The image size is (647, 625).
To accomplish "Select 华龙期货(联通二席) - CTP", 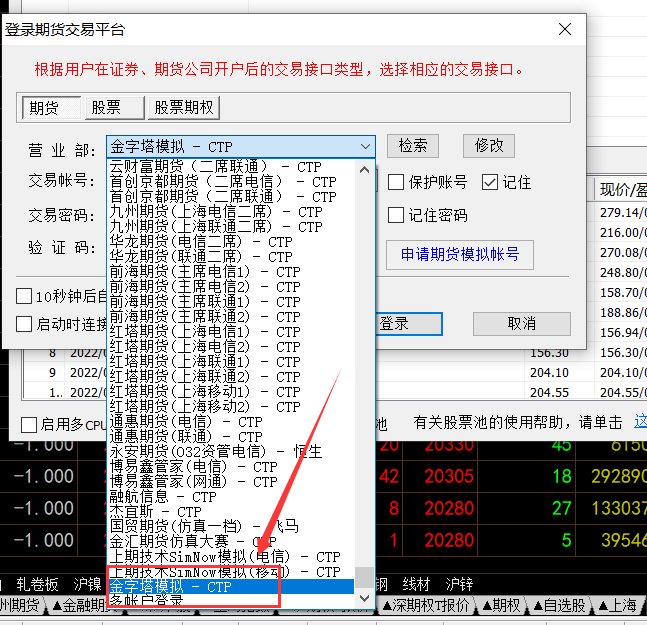I will click(x=230, y=257).
